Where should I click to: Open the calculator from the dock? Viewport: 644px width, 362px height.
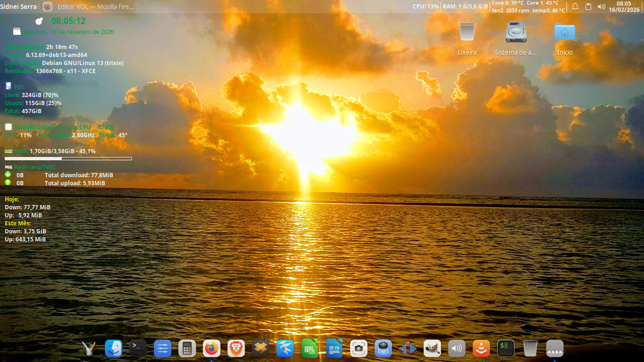tap(187, 349)
